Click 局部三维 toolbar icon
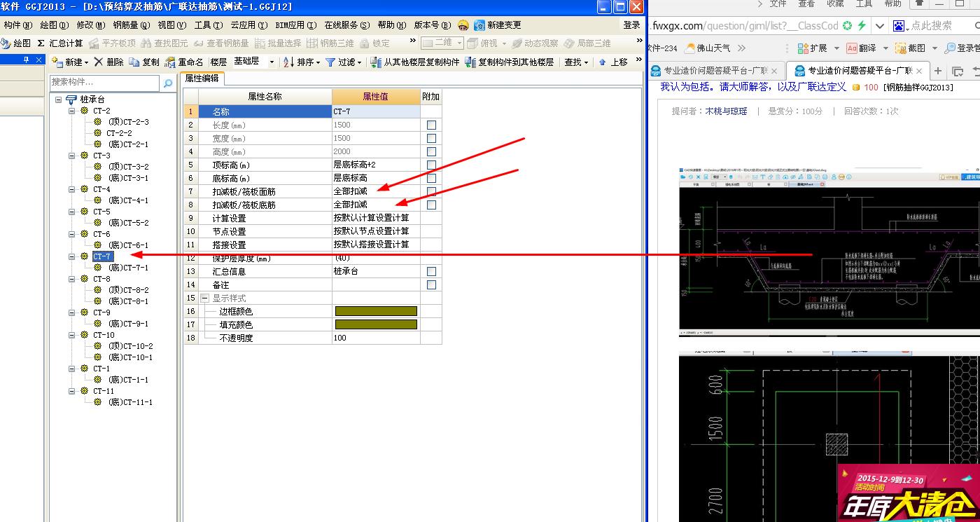The height and width of the screenshot is (522, 980). [569, 43]
